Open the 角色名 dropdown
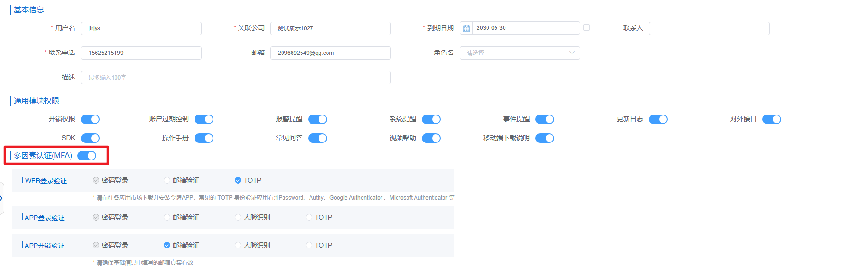 519,53
